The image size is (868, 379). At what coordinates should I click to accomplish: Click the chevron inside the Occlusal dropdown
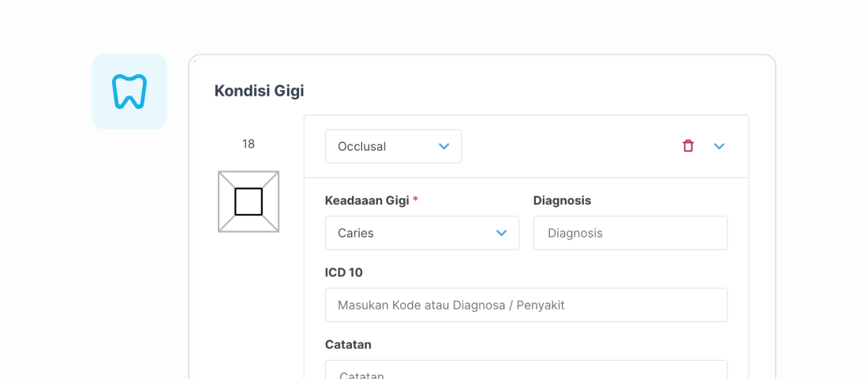(x=443, y=146)
